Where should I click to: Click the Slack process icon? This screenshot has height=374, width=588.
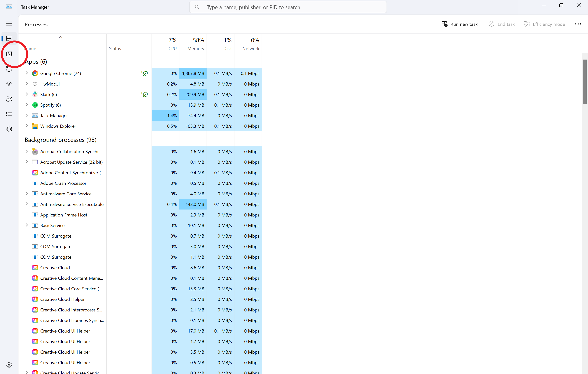[35, 94]
